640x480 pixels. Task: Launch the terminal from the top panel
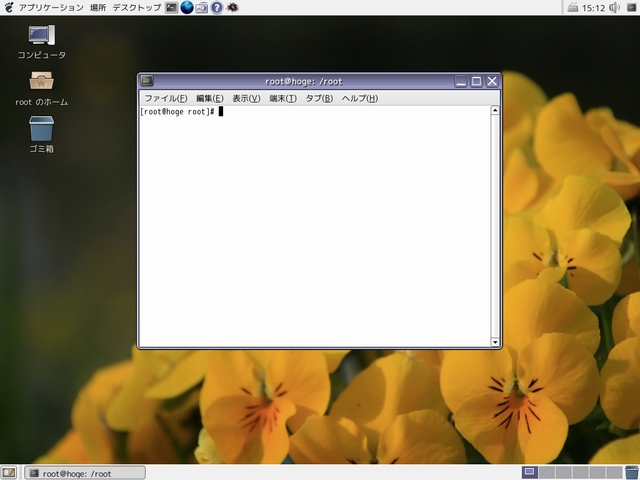click(171, 7)
